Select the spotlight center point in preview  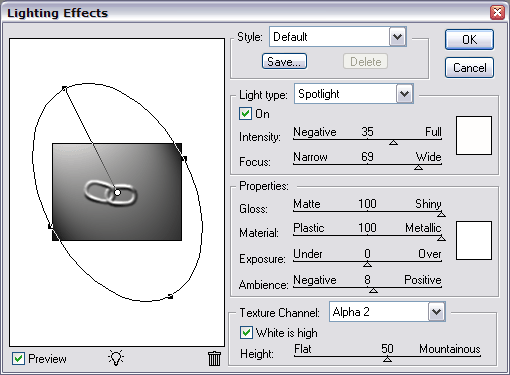click(117, 192)
